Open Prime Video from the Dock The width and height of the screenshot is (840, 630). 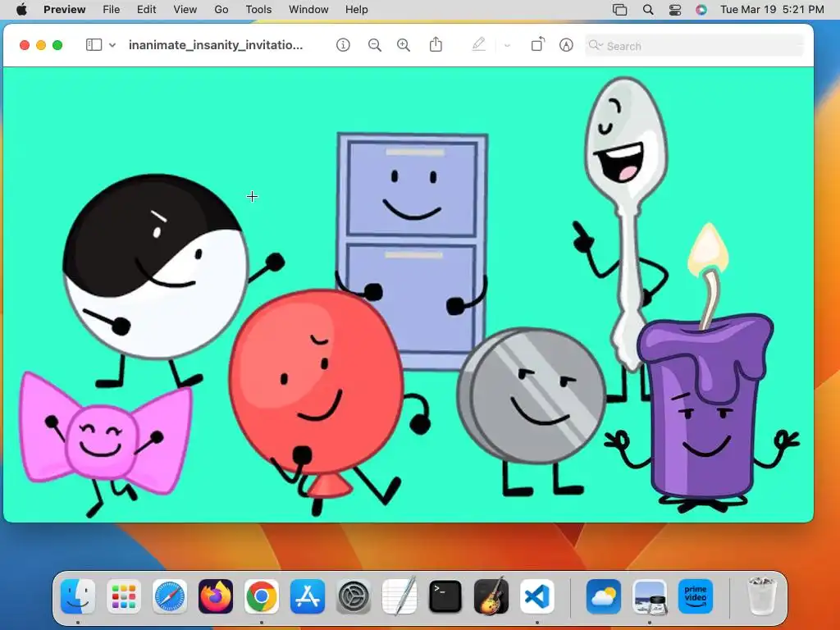[696, 596]
